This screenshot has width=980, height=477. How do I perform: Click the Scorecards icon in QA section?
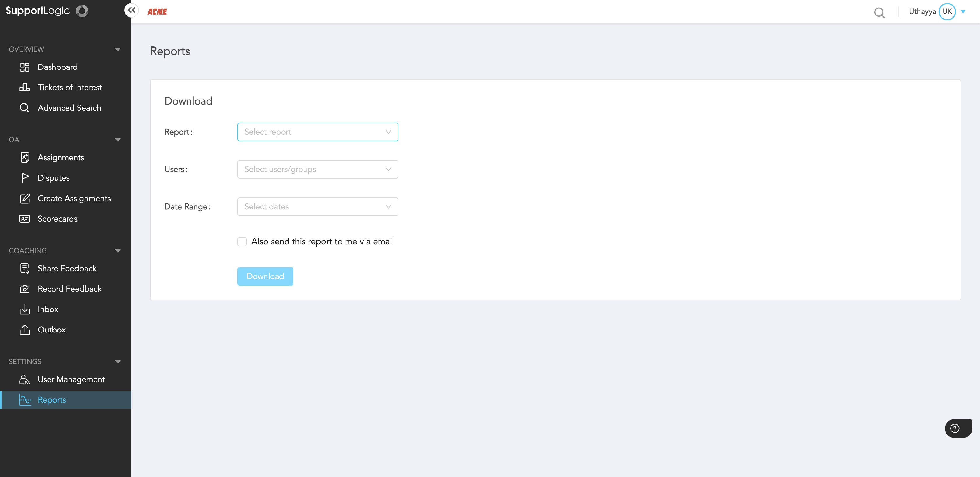[25, 219]
